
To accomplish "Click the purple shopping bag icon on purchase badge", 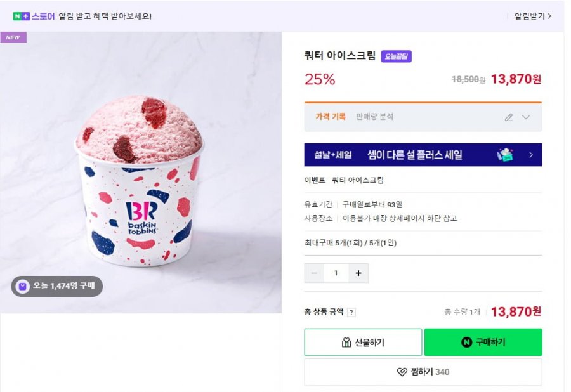I will point(23,286).
